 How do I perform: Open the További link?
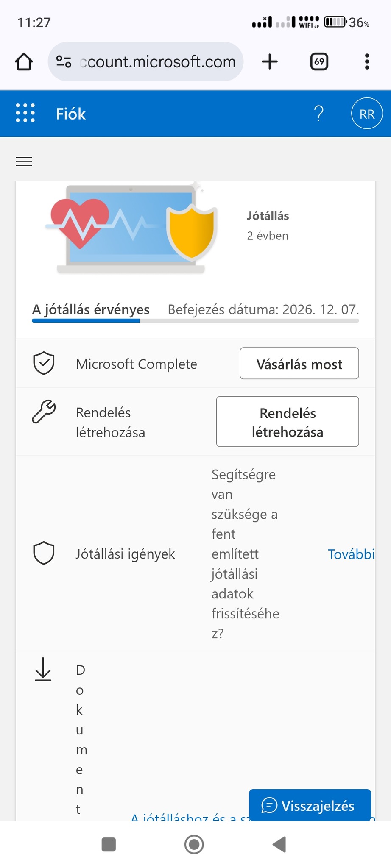click(351, 554)
